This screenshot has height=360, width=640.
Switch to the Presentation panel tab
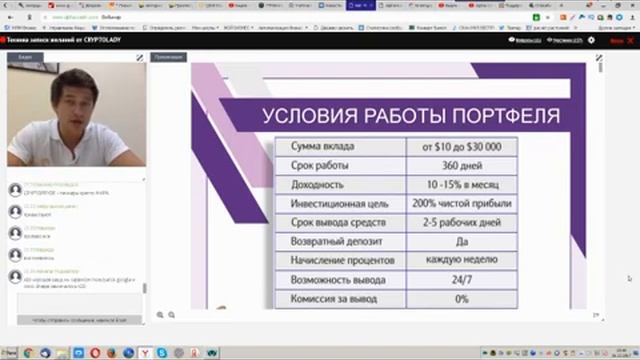[x=169, y=57]
